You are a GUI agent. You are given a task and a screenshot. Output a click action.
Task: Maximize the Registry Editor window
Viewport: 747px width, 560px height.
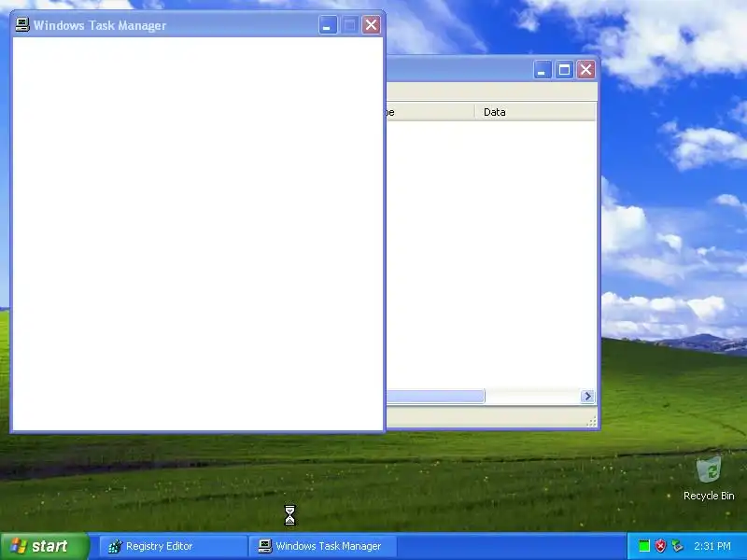coord(564,70)
